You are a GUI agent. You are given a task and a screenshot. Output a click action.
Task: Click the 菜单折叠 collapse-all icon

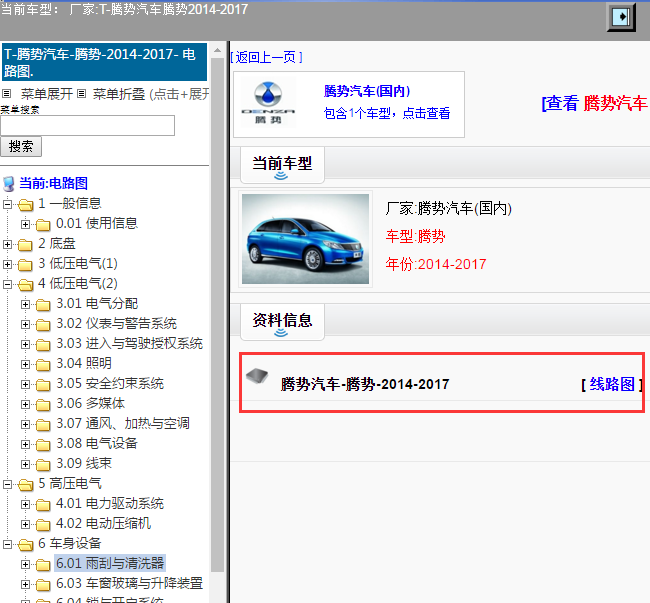click(82, 94)
